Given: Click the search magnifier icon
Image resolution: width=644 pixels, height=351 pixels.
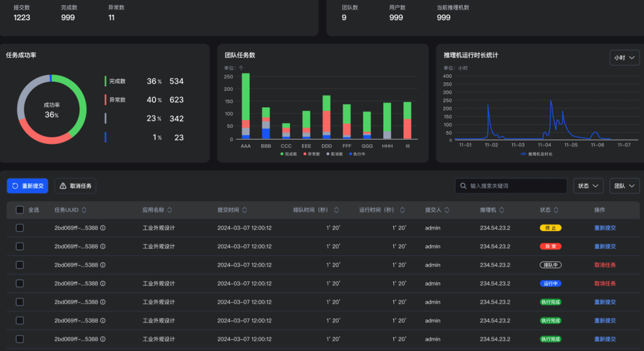Looking at the screenshot, I should (x=463, y=186).
